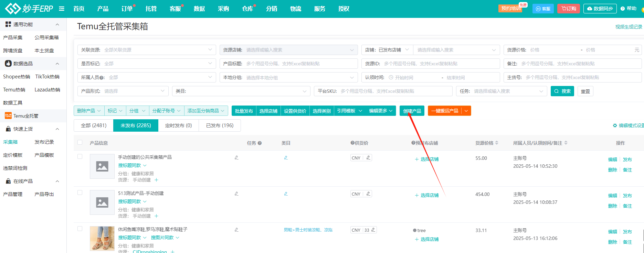Screen dimensions: 644x253
Task: Check the box for 513测试产品-手动创建
Action: pyautogui.click(x=80, y=192)
